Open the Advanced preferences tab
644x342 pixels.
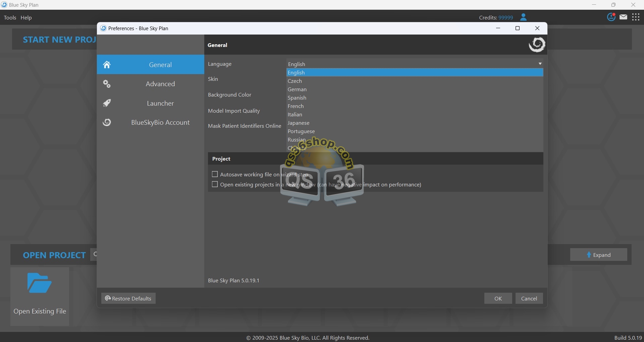point(150,84)
